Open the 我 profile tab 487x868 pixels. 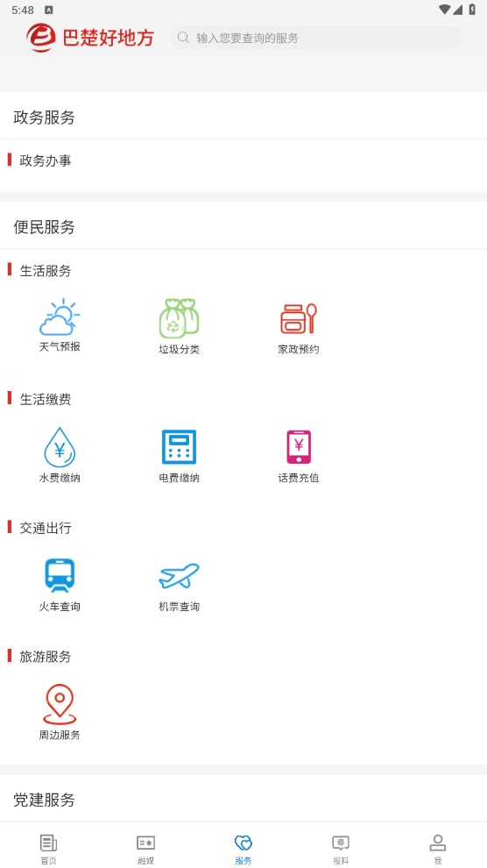(x=438, y=849)
